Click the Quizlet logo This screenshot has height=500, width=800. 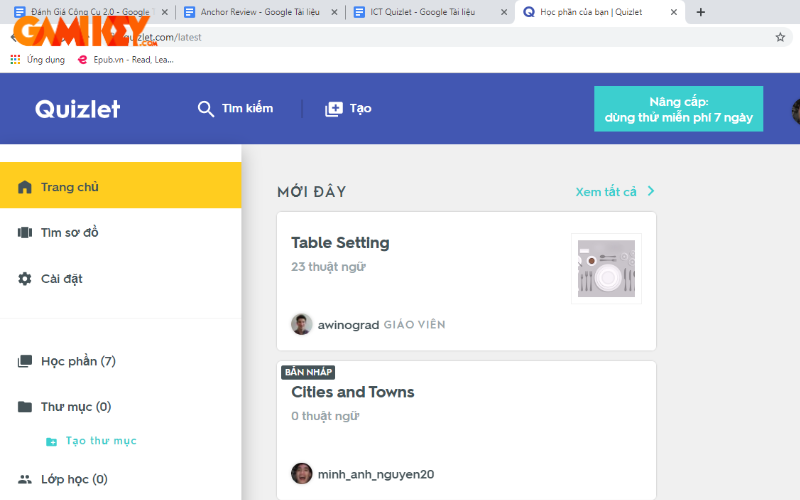78,109
